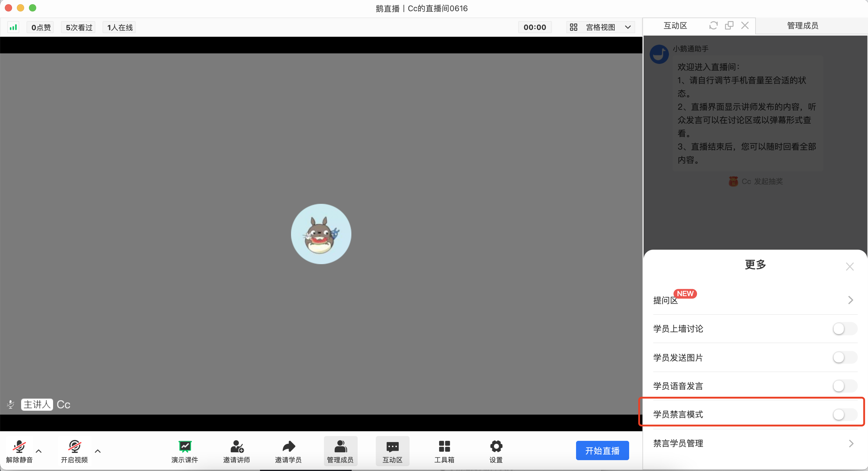868x471 pixels.
Task: Click the 邀请学员 share icon
Action: (288, 446)
